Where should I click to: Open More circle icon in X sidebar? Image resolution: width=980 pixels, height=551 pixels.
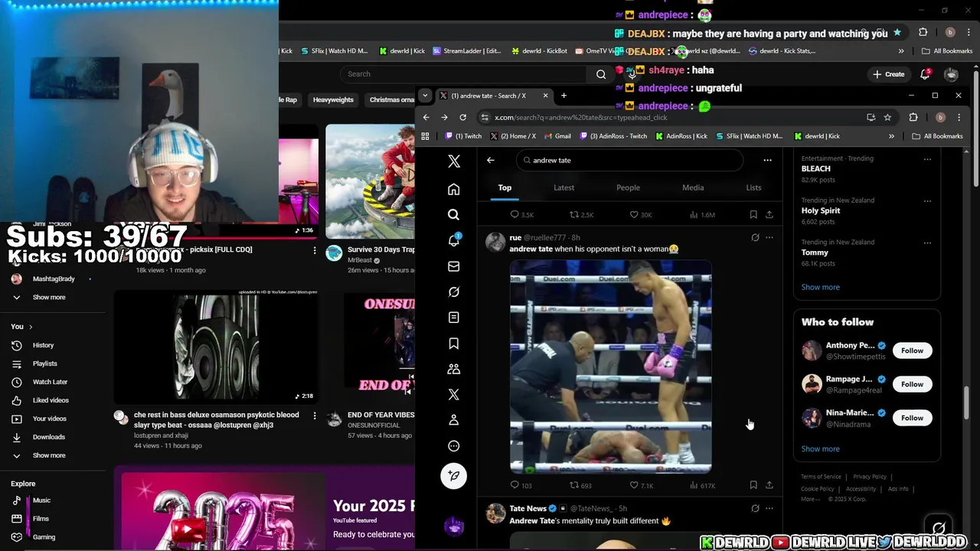454,446
